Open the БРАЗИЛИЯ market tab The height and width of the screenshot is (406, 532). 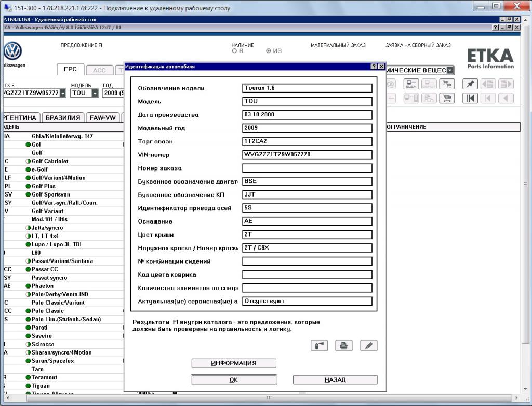pyautogui.click(x=63, y=118)
